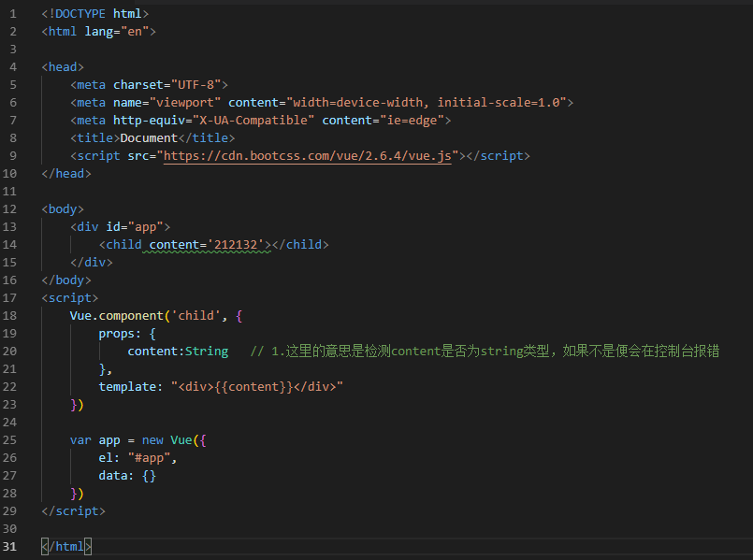Click "new Vue" on line 25
The width and height of the screenshot is (753, 560).
click(167, 440)
